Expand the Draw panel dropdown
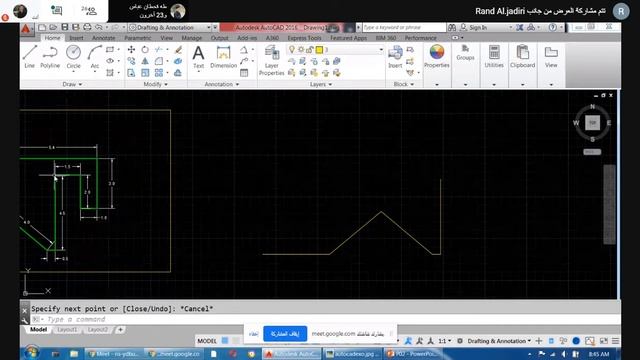Image resolution: width=640 pixels, height=360 pixels. [72, 84]
